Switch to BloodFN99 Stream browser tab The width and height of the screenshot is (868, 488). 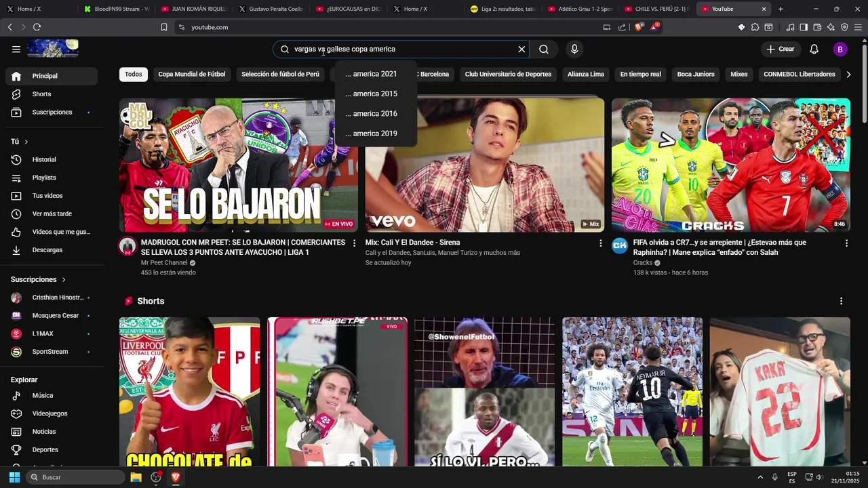click(115, 9)
